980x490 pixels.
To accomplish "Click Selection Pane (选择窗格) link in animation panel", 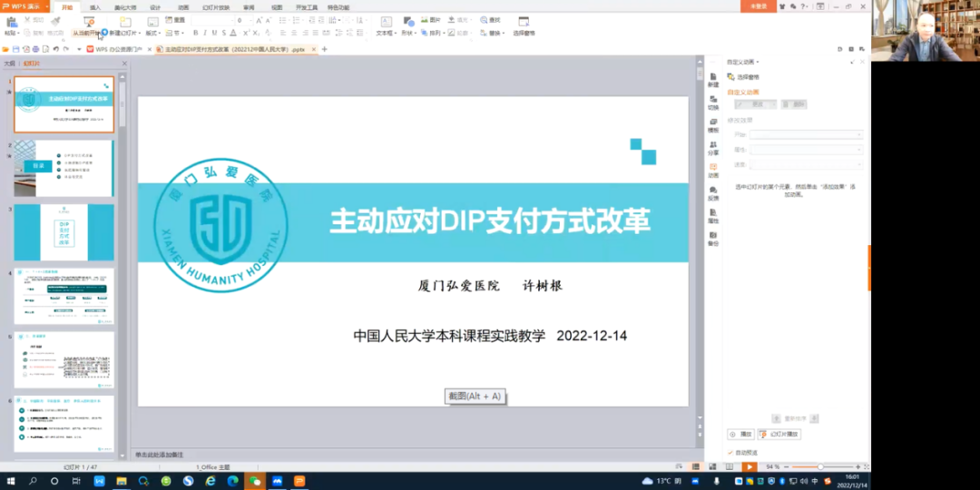I will (x=743, y=77).
